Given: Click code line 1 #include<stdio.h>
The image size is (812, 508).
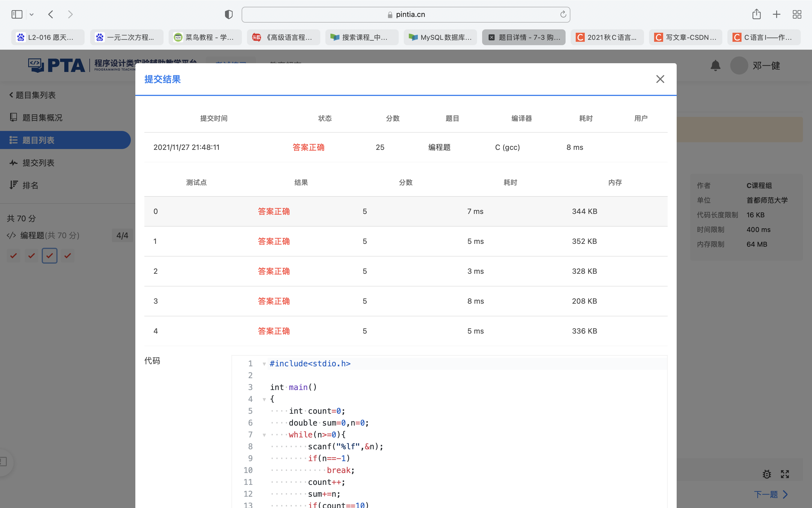Looking at the screenshot, I should [310, 364].
